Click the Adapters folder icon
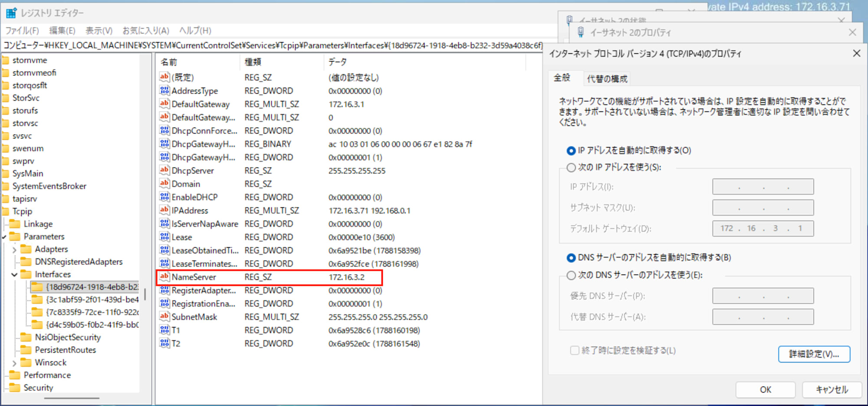Image resolution: width=868 pixels, height=406 pixels. (26, 249)
